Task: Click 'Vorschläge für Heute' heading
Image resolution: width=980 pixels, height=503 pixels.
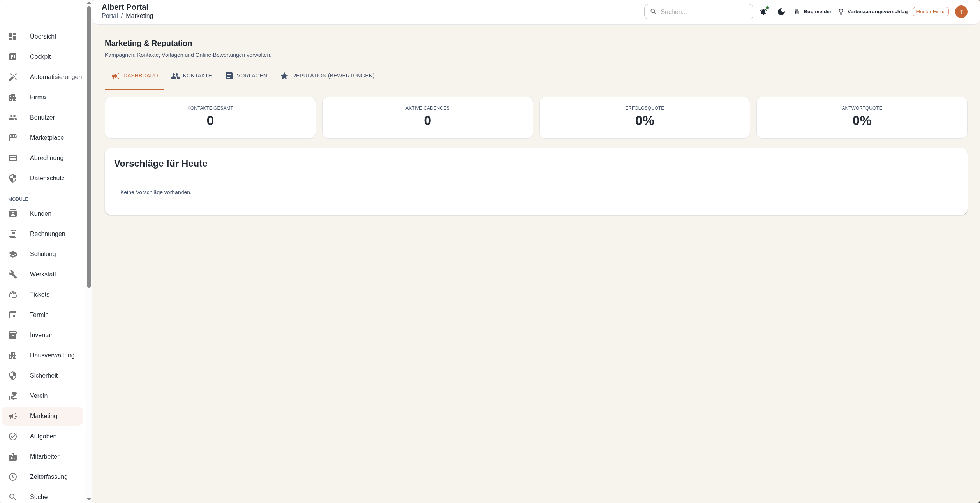Action: point(160,164)
